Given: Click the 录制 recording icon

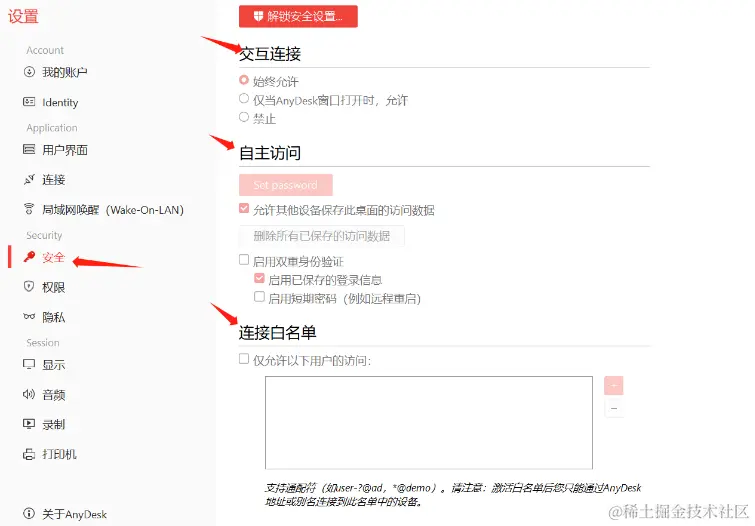Looking at the screenshot, I should [29, 424].
